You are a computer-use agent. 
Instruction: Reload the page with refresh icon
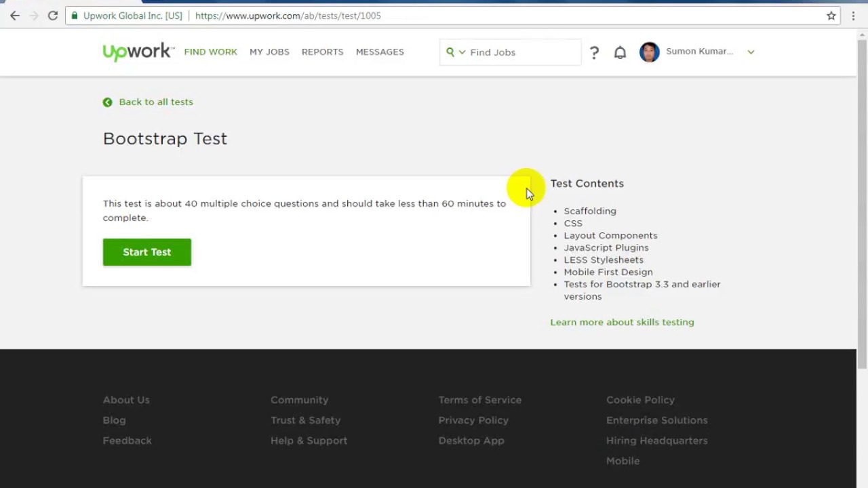click(53, 16)
